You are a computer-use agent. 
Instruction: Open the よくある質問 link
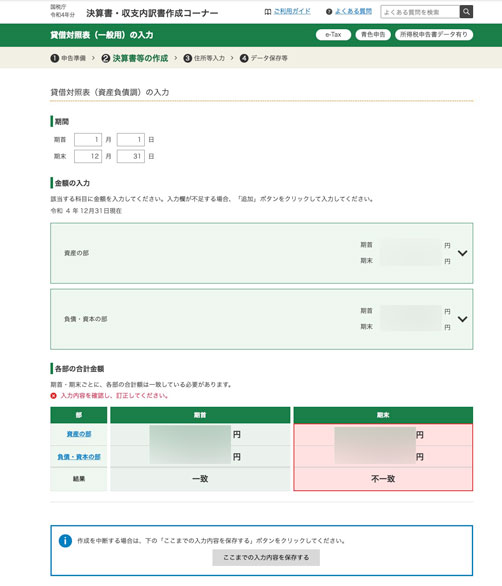[x=353, y=12]
